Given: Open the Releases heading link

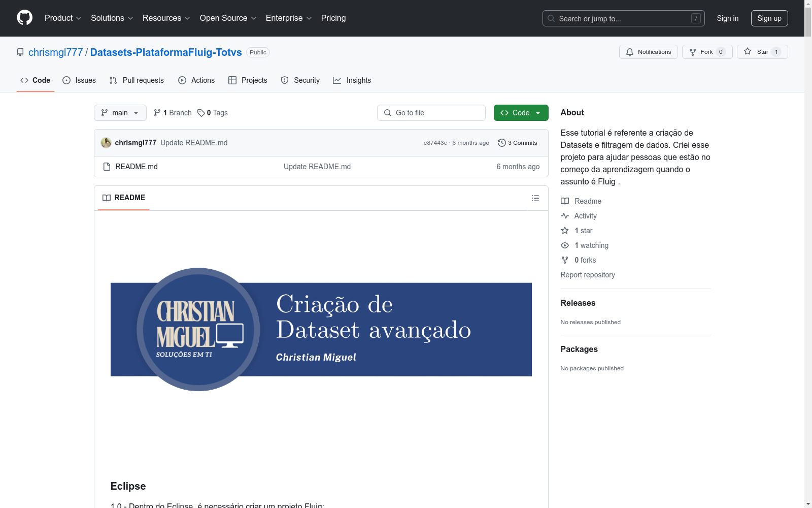Looking at the screenshot, I should click(578, 303).
